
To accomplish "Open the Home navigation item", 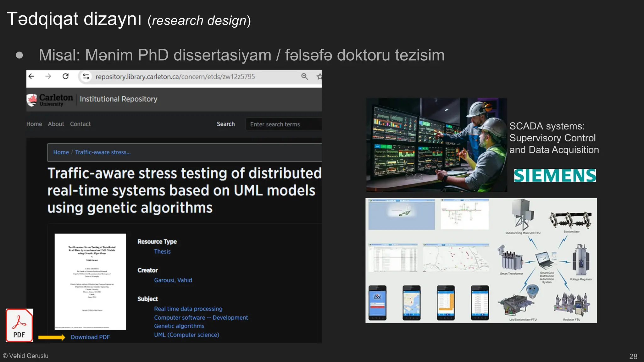I will tap(34, 124).
